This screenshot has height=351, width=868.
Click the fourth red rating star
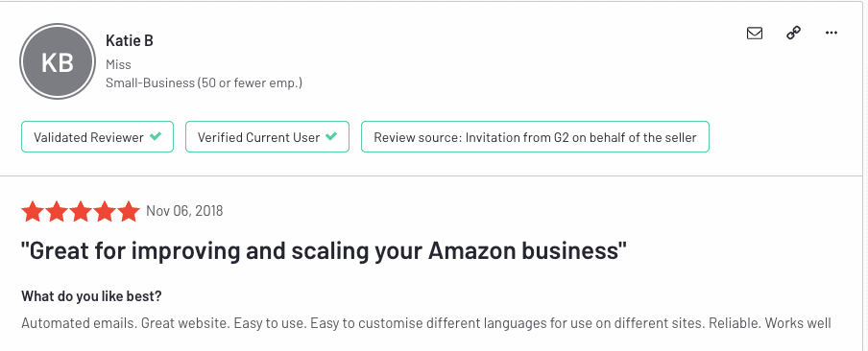(106, 211)
